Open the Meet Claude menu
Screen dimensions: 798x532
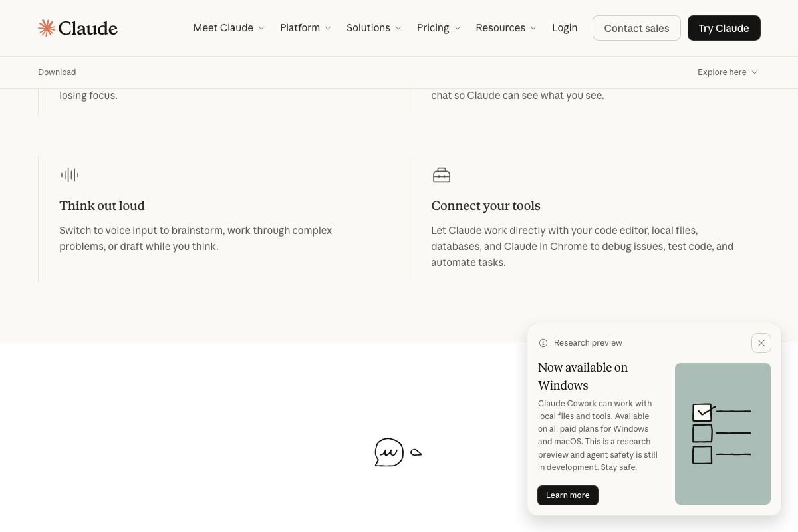point(229,28)
